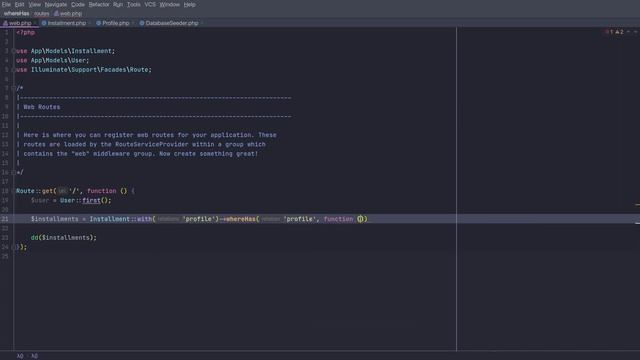The width and height of the screenshot is (640, 360).
Task: Close the Installment.php tab
Action: point(89,23)
